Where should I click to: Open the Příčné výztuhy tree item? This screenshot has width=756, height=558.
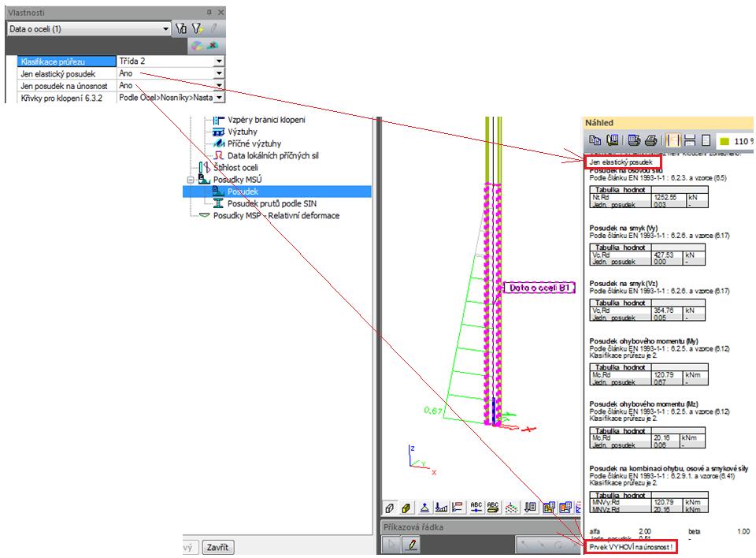click(254, 143)
